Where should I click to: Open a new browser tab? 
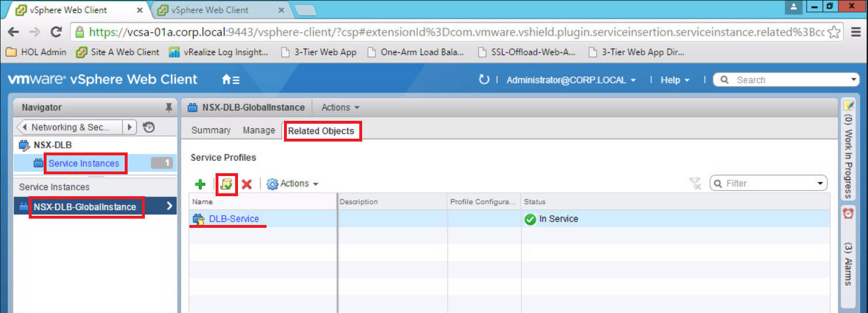pyautogui.click(x=304, y=10)
